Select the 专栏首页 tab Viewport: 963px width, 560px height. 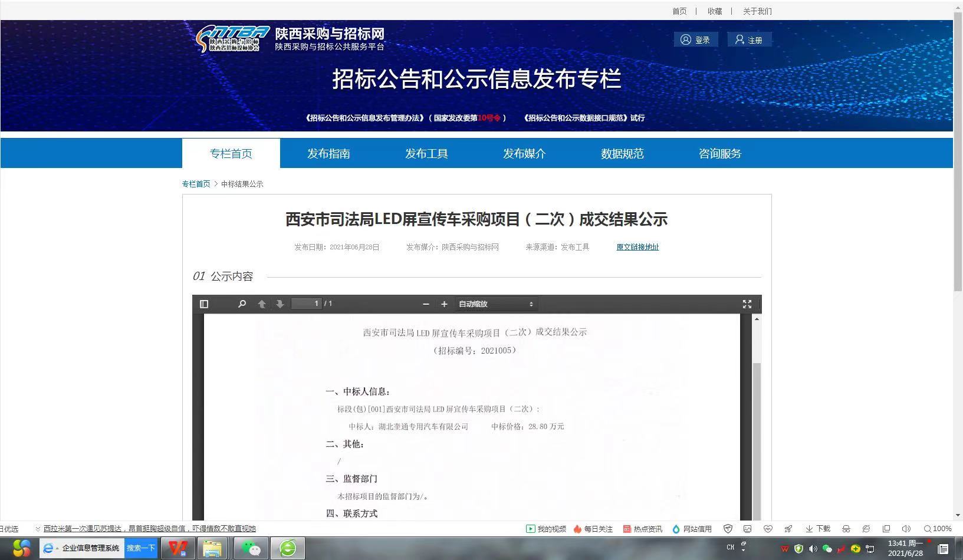(x=231, y=153)
